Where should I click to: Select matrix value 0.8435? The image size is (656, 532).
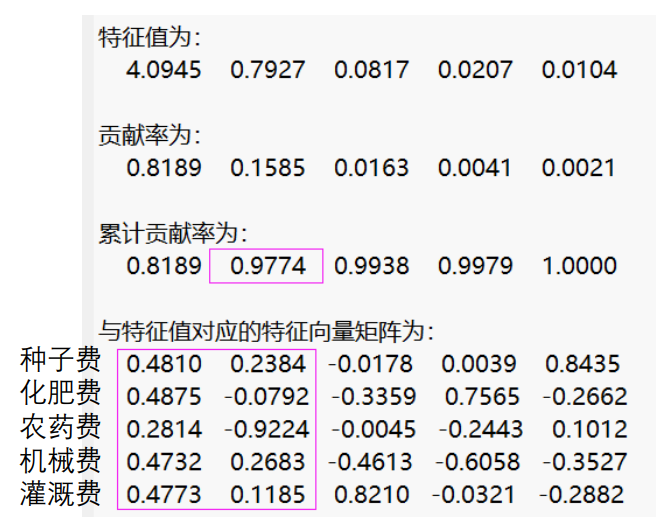(x=582, y=364)
